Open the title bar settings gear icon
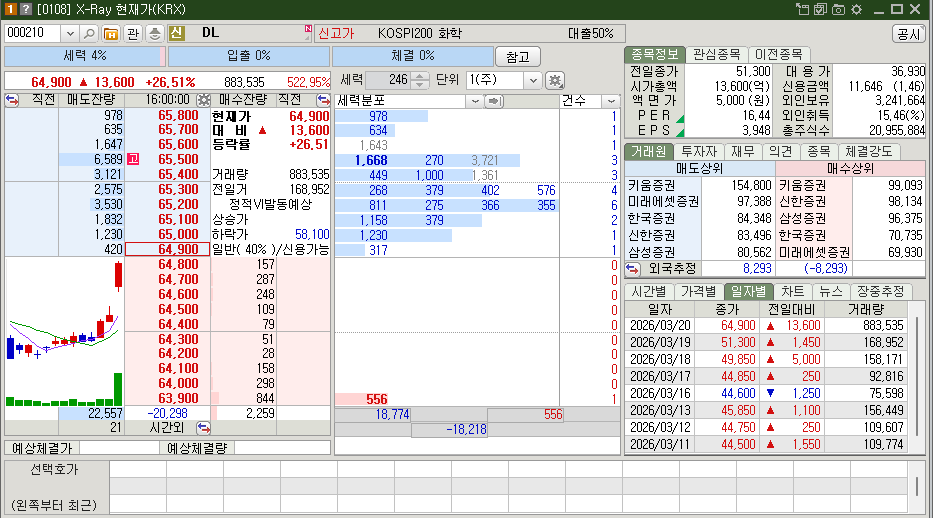933x518 pixels. [856, 9]
